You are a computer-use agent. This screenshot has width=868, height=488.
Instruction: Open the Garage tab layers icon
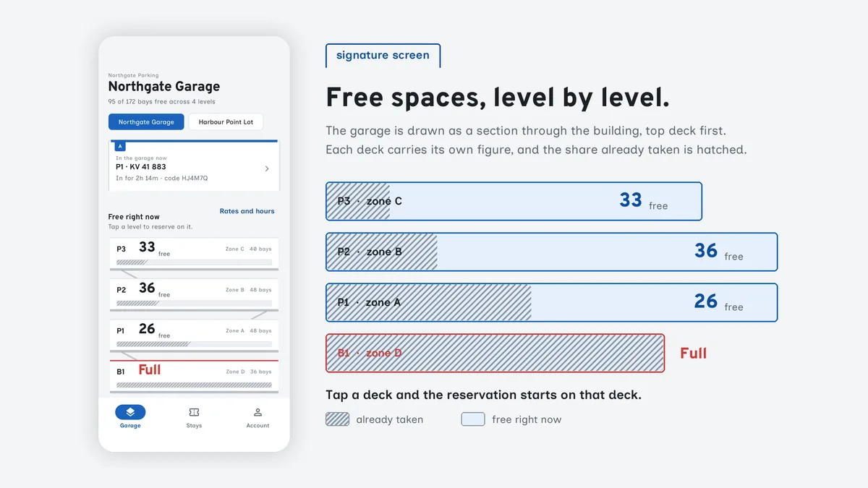pyautogui.click(x=130, y=412)
